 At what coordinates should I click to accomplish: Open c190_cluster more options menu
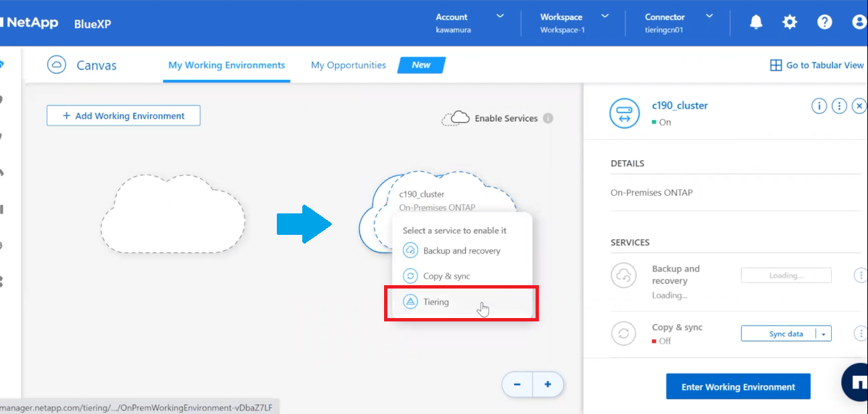[839, 106]
